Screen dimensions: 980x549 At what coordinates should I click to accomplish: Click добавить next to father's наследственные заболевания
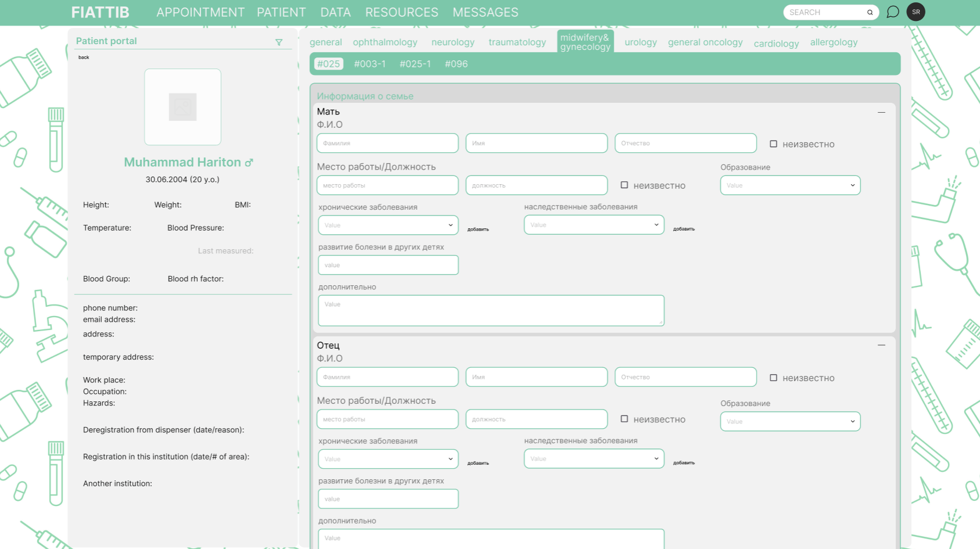tap(684, 463)
